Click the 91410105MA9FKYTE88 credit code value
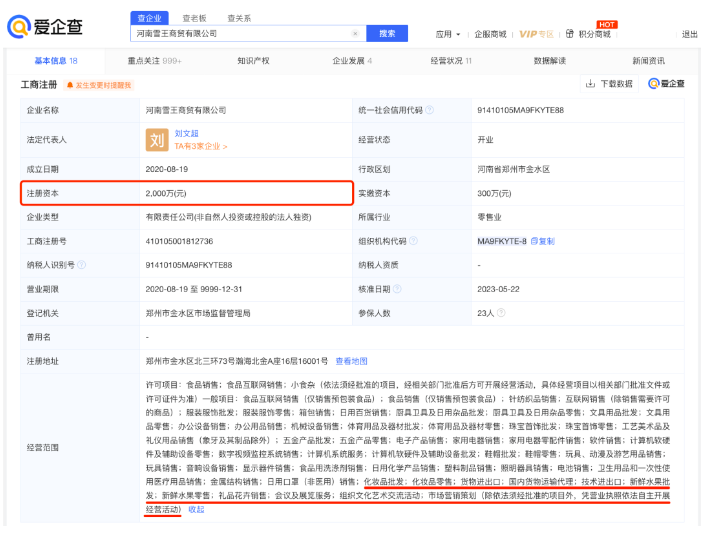 [520, 110]
